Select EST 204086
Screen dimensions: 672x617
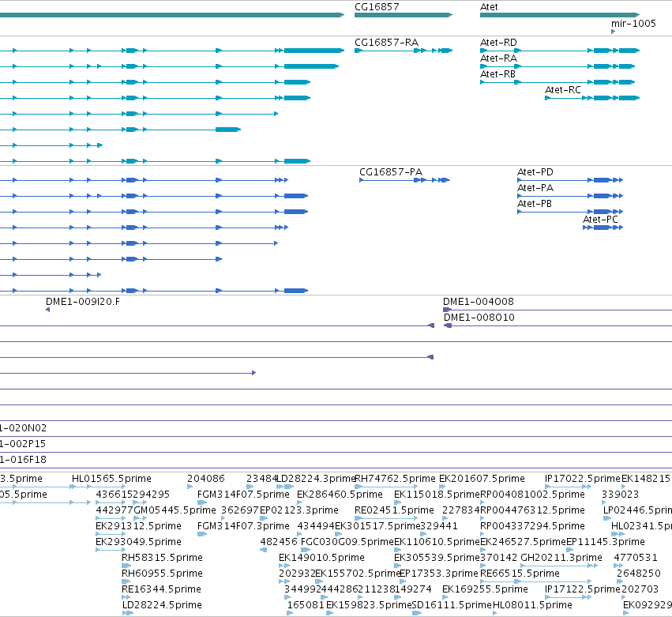coord(206,479)
